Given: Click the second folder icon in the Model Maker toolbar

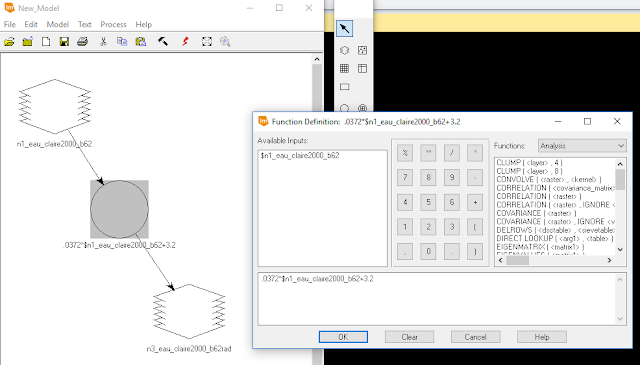Looking at the screenshot, I should point(27,42).
